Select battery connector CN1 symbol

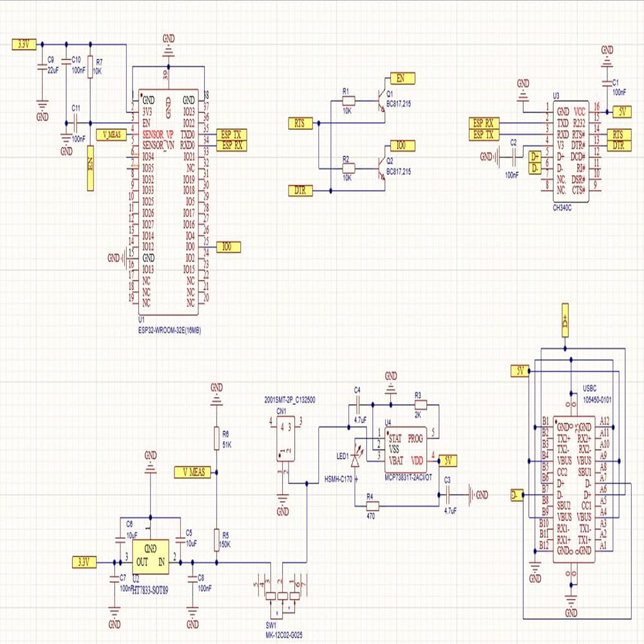286,439
